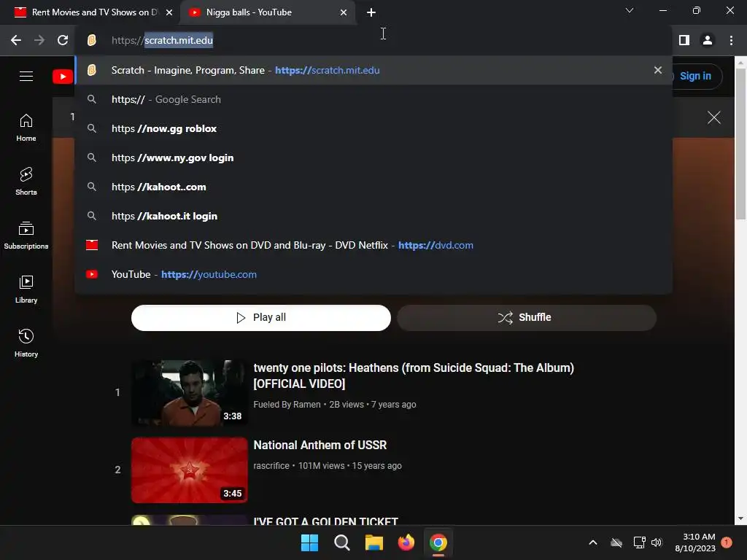
Task: Open File Explorer from taskbar
Action: (374, 542)
